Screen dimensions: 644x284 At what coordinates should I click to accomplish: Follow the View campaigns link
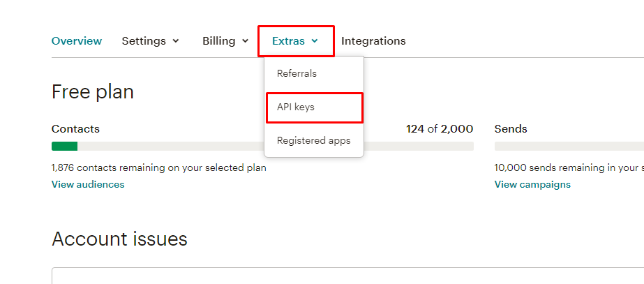[x=532, y=184]
